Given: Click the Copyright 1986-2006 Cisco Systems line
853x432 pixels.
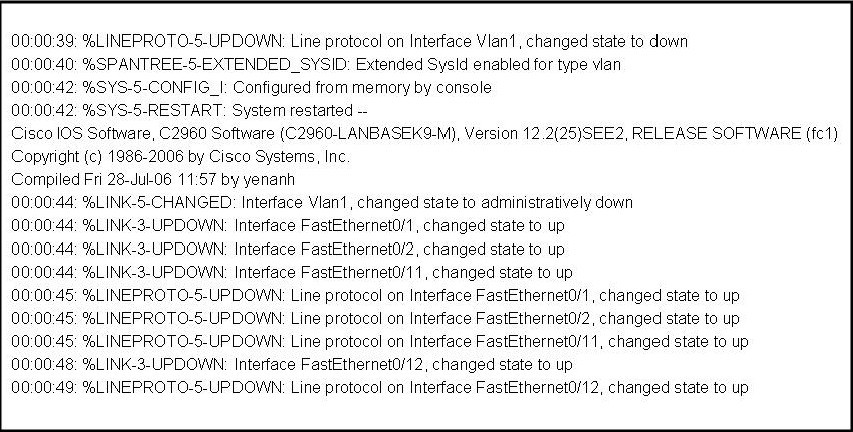Looking at the screenshot, I should pos(181,157).
